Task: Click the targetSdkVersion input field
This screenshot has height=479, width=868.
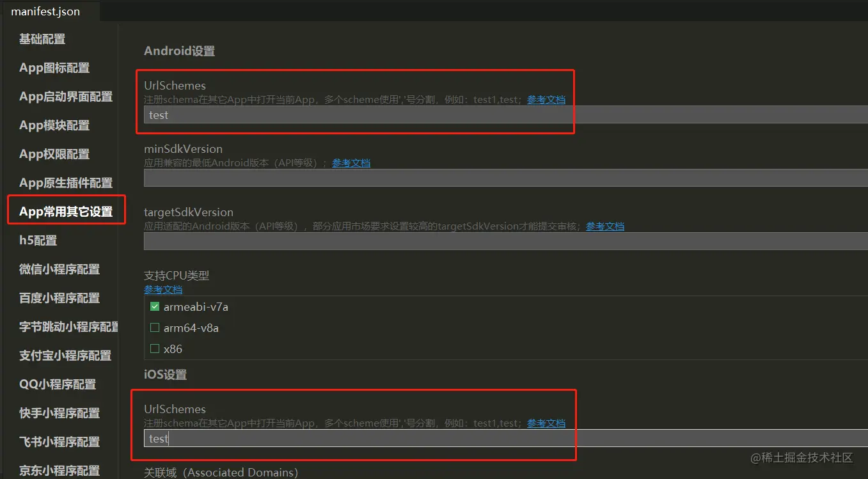Action: pos(505,241)
